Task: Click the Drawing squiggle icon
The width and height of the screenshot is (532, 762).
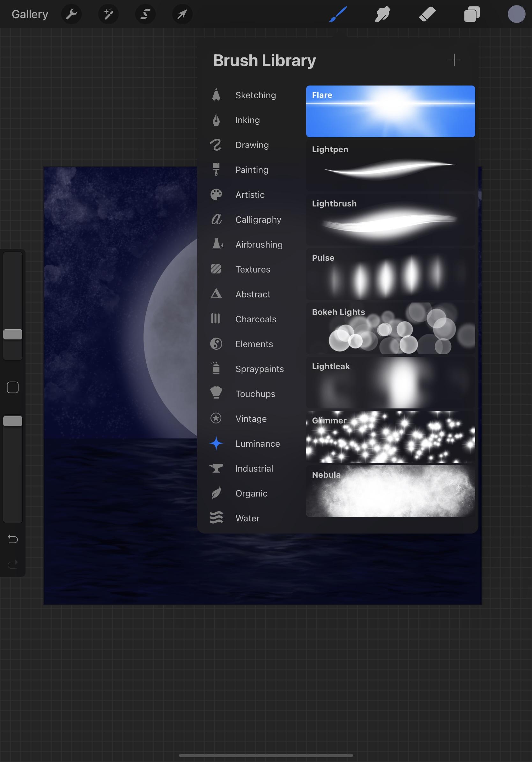Action: [216, 145]
